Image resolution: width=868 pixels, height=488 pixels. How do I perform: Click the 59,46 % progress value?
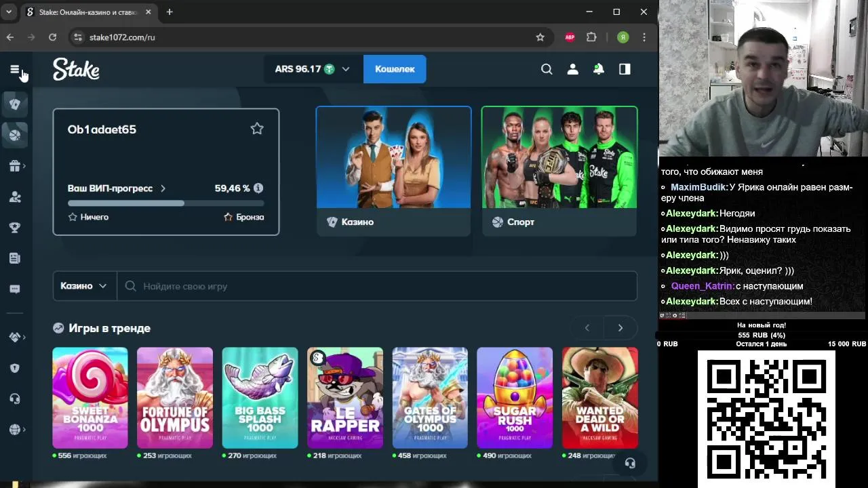[x=232, y=188]
